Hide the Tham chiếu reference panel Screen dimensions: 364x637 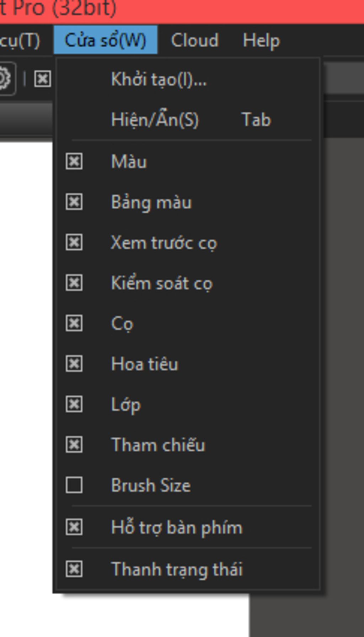(74, 445)
